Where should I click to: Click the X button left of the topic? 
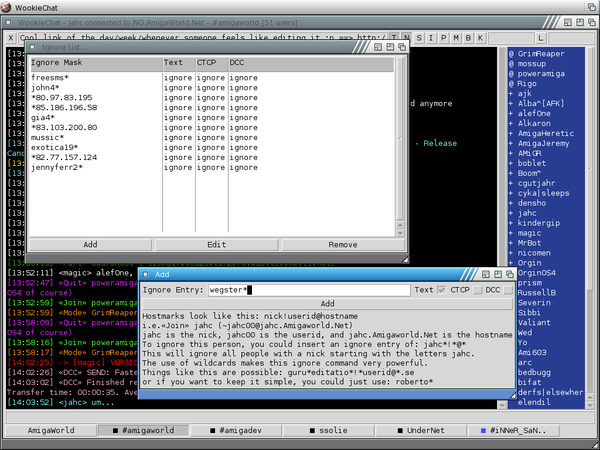pos(10,38)
